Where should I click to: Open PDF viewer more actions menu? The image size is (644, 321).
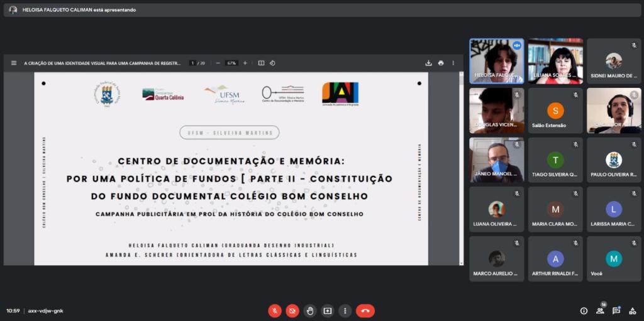pyautogui.click(x=453, y=63)
